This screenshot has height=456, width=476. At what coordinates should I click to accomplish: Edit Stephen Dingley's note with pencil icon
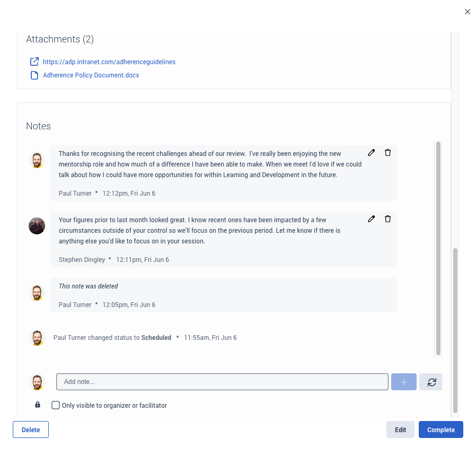372,219
